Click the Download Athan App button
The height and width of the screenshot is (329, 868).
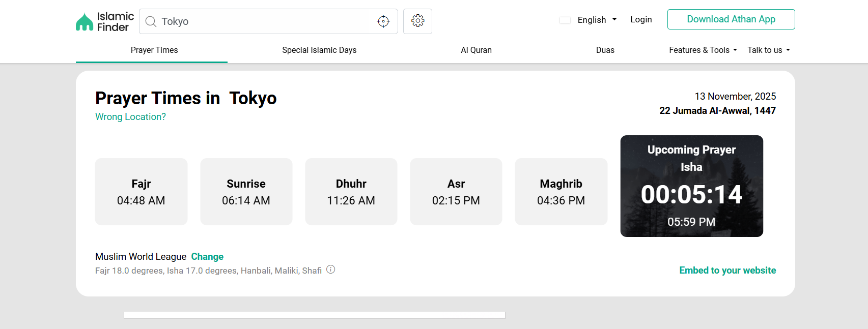[x=731, y=19]
